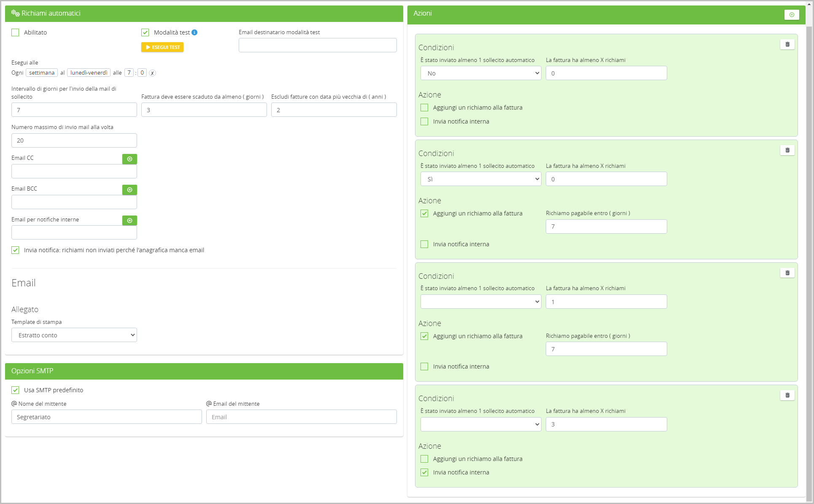Enable the Abilitato checkbox
The width and height of the screenshot is (814, 504).
15,32
